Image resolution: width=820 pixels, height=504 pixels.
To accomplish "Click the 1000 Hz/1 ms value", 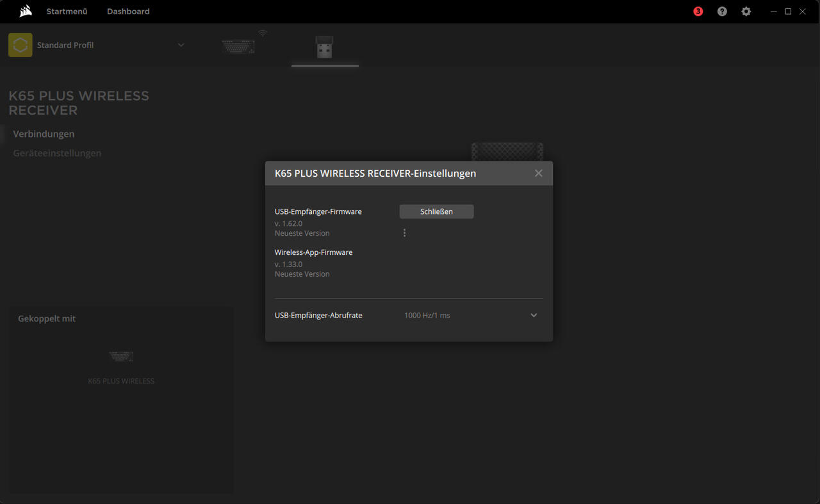I will (x=427, y=315).
